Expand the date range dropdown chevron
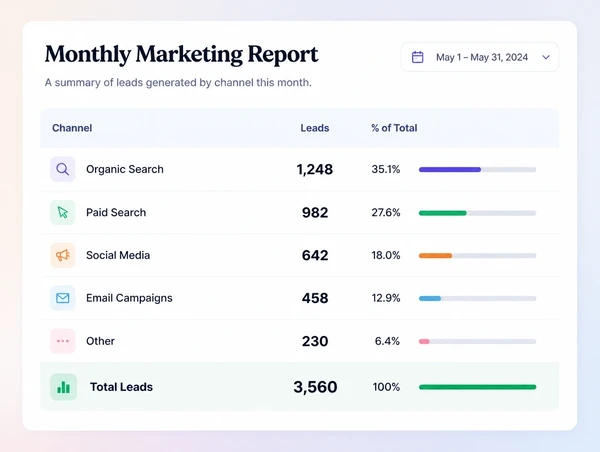Viewport: 600px width, 452px height. [x=546, y=57]
